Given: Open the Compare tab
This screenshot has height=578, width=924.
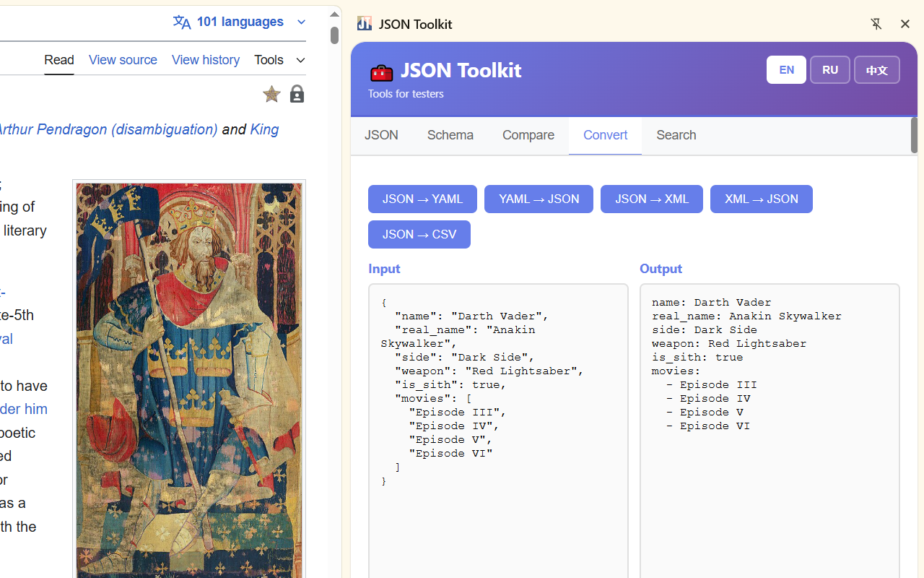Looking at the screenshot, I should click(528, 136).
